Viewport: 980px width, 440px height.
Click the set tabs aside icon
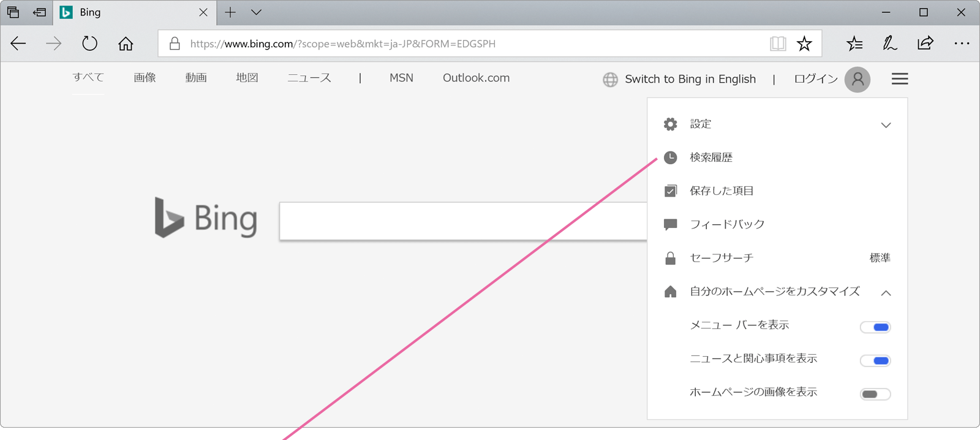(x=40, y=12)
